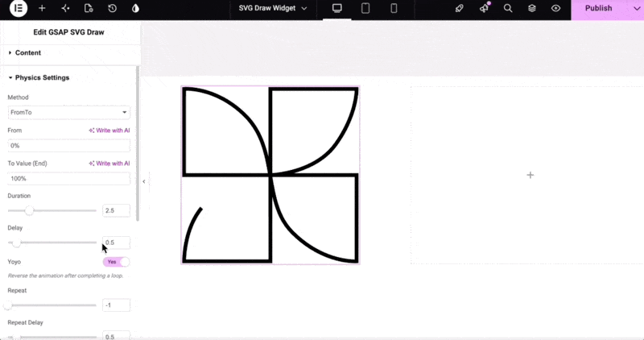The width and height of the screenshot is (644, 340).
Task: Open the SVG Draw Widget page dropdown
Action: tap(273, 8)
